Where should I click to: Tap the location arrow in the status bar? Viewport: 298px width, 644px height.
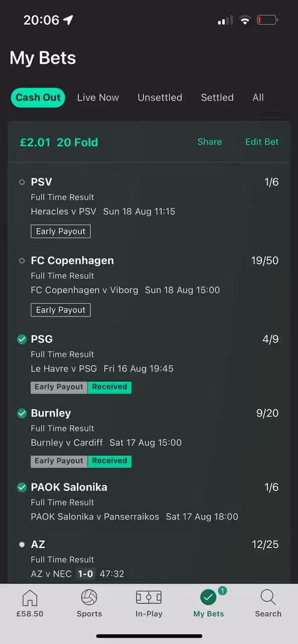68,20
